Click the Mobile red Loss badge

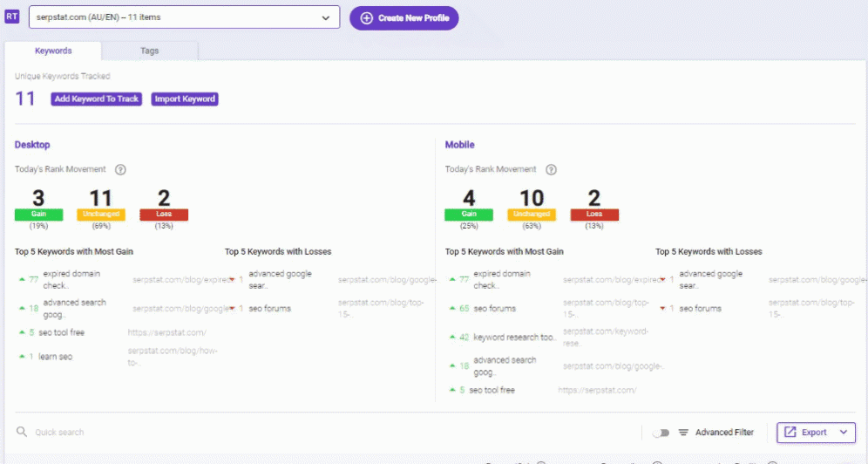(594, 215)
